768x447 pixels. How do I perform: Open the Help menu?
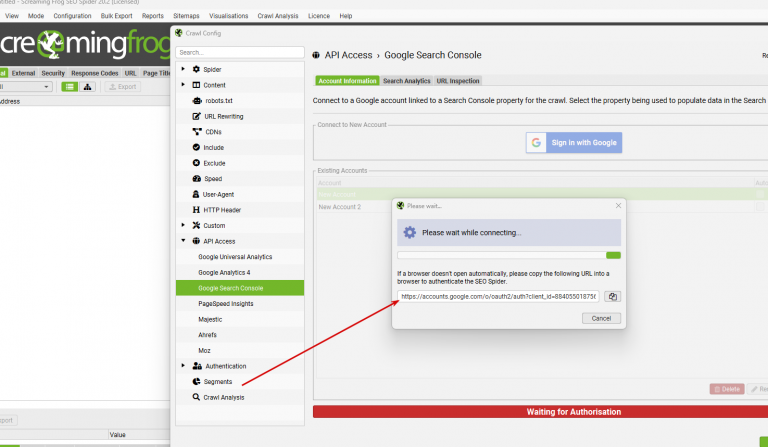[346, 16]
